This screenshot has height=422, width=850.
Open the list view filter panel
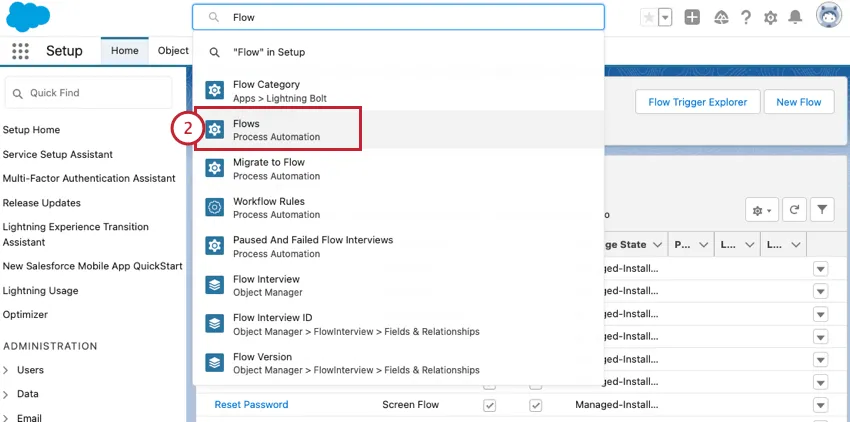[822, 210]
